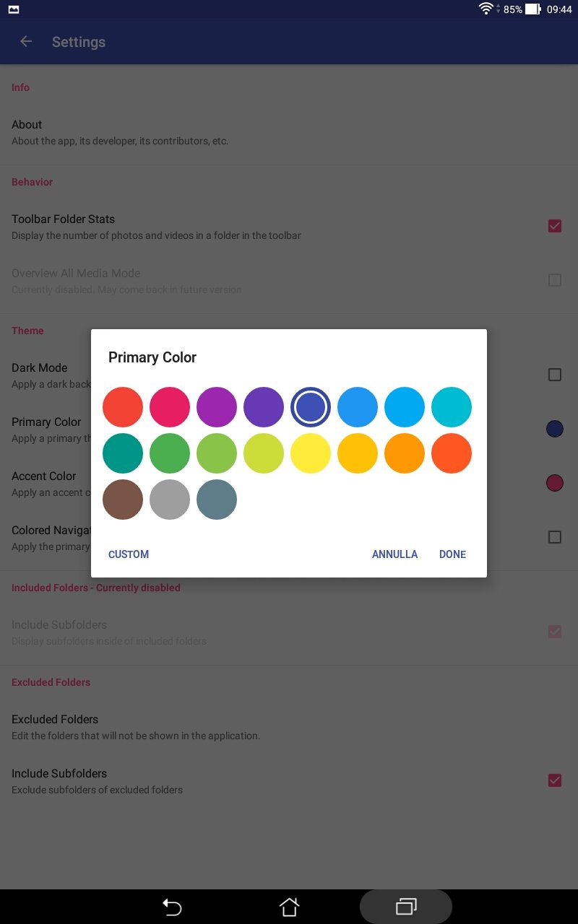This screenshot has width=578, height=924.
Task: Toggle the Toolbar Folder Stats checkbox
Action: [555, 226]
